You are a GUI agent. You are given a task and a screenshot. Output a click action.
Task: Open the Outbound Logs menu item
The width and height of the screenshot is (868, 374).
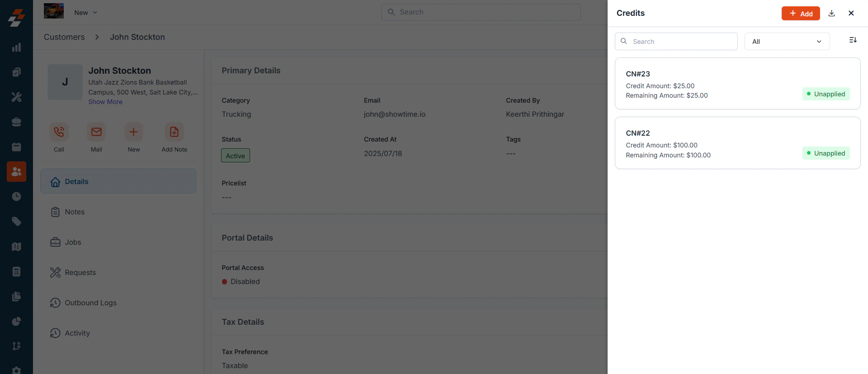point(118,303)
